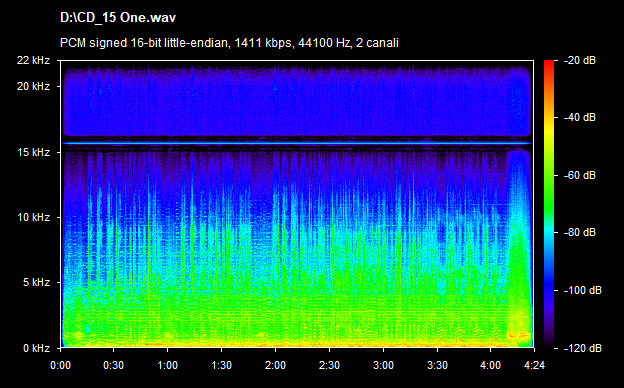624x388 pixels.
Task: Click the 22 kHz frequency axis label
Action: 33,60
